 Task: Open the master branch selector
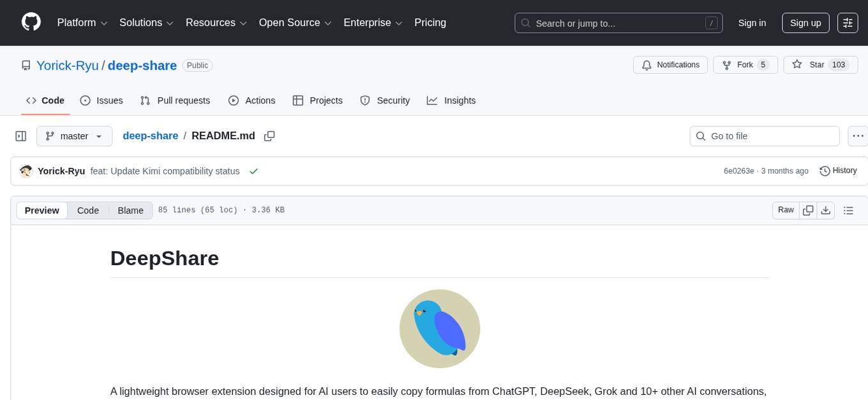pyautogui.click(x=74, y=135)
